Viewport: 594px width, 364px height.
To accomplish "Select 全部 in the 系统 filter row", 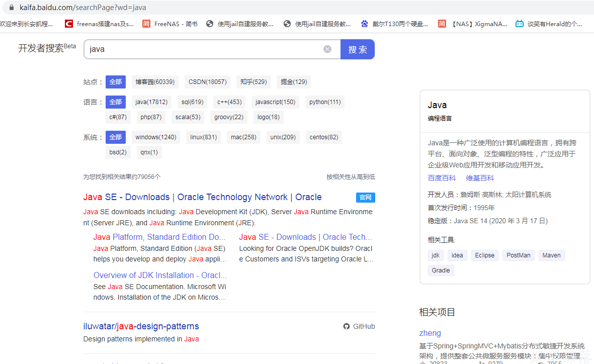I will pyautogui.click(x=116, y=137).
